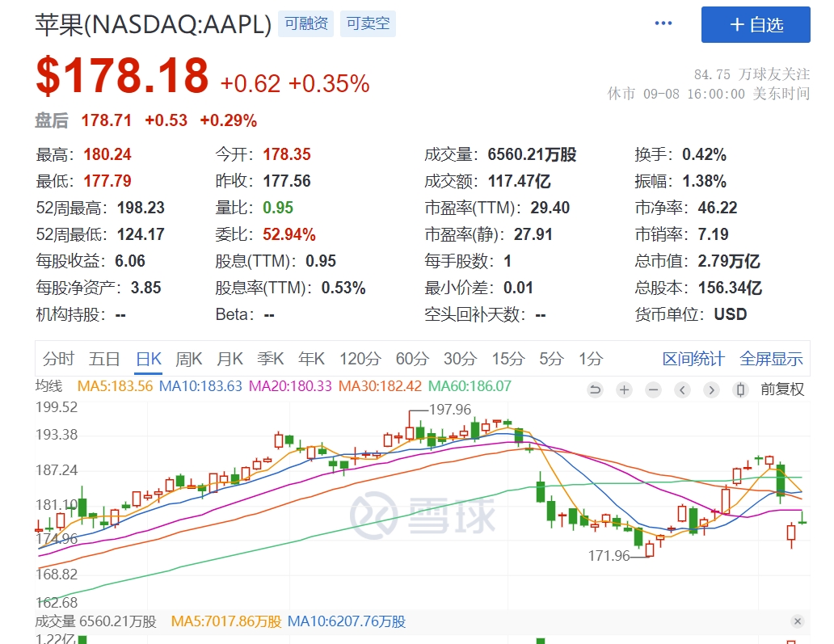Click the three-dot more options icon
The image size is (834, 644).
[663, 23]
